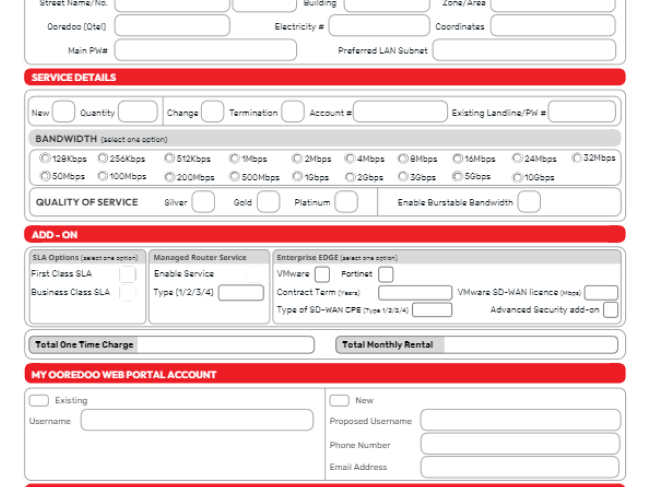650x487 pixels.
Task: Select the 200Mbps bandwidth option
Action: [169, 177]
